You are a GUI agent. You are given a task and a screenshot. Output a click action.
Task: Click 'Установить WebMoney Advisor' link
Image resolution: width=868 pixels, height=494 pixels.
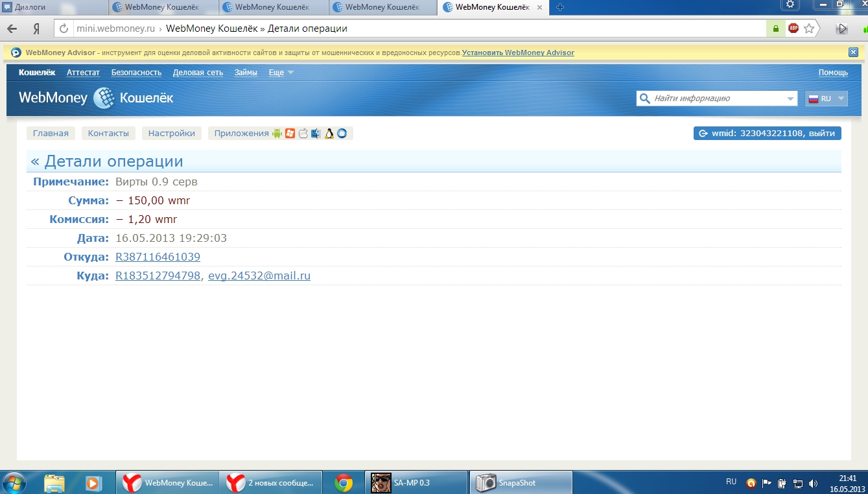point(518,53)
